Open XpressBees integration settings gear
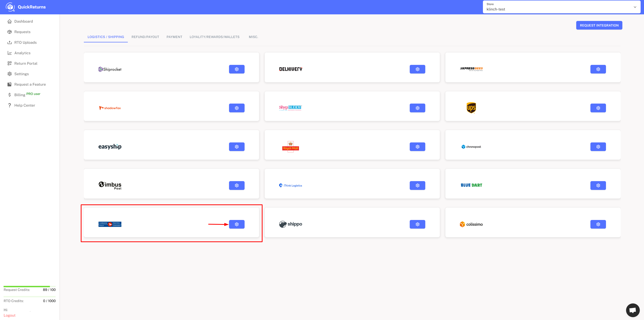The width and height of the screenshot is (644, 320). (598, 69)
